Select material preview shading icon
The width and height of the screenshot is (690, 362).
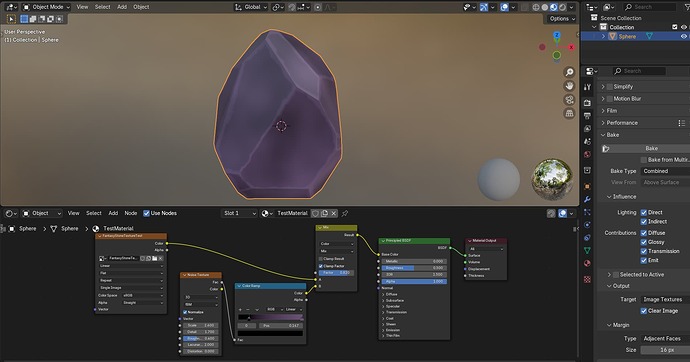[554, 7]
